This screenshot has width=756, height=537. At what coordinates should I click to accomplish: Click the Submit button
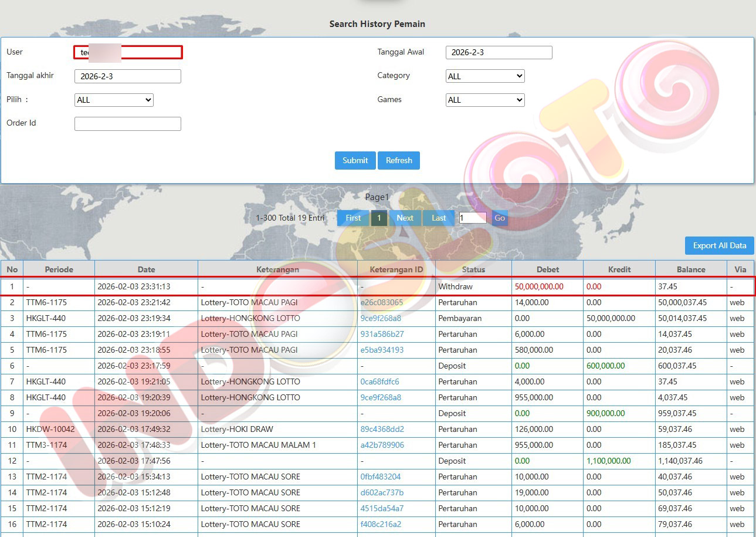click(x=355, y=160)
